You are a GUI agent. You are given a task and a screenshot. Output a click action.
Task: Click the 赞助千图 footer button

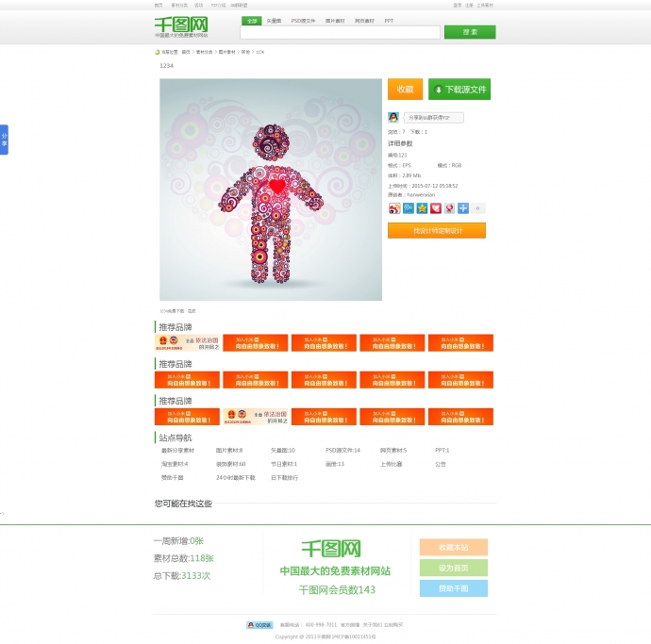[x=454, y=588]
